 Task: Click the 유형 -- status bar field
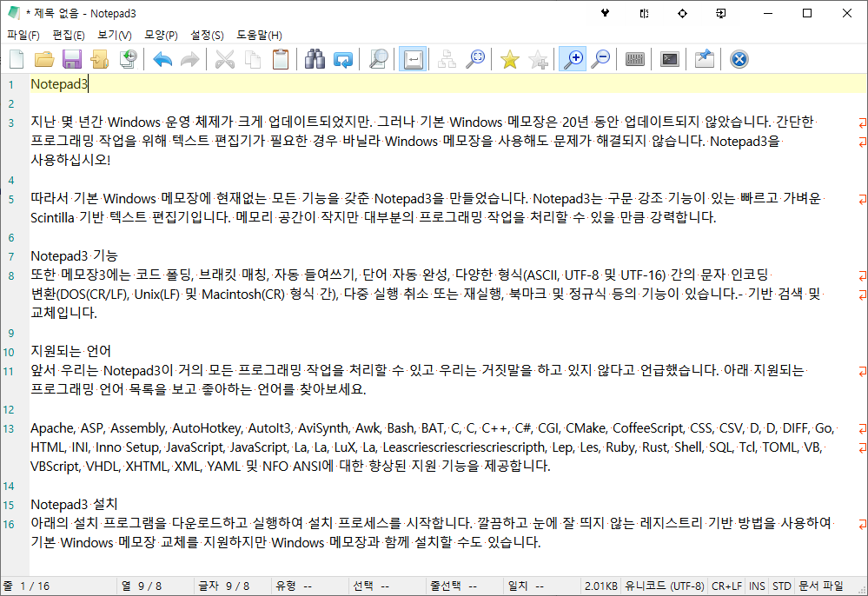point(310,586)
